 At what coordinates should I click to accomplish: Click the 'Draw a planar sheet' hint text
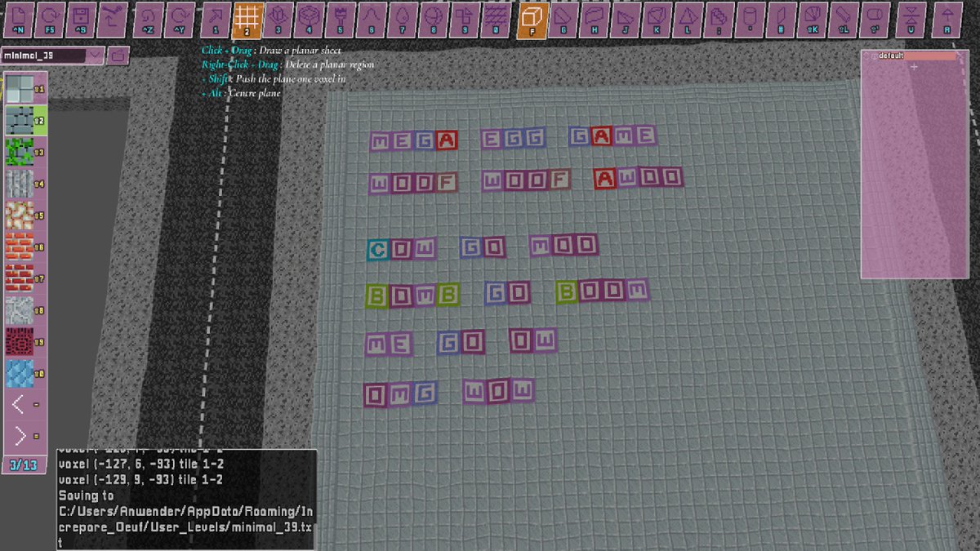pyautogui.click(x=301, y=51)
